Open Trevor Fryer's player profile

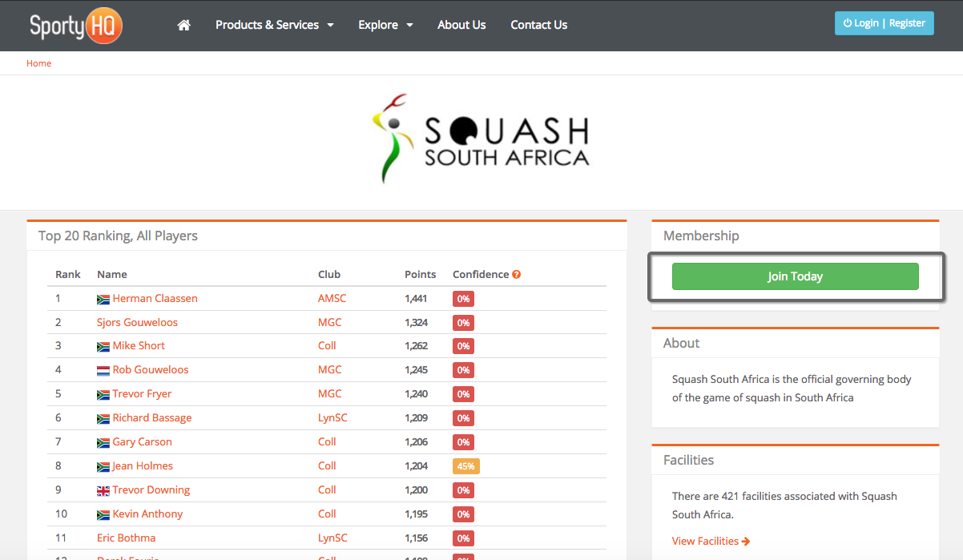point(143,393)
